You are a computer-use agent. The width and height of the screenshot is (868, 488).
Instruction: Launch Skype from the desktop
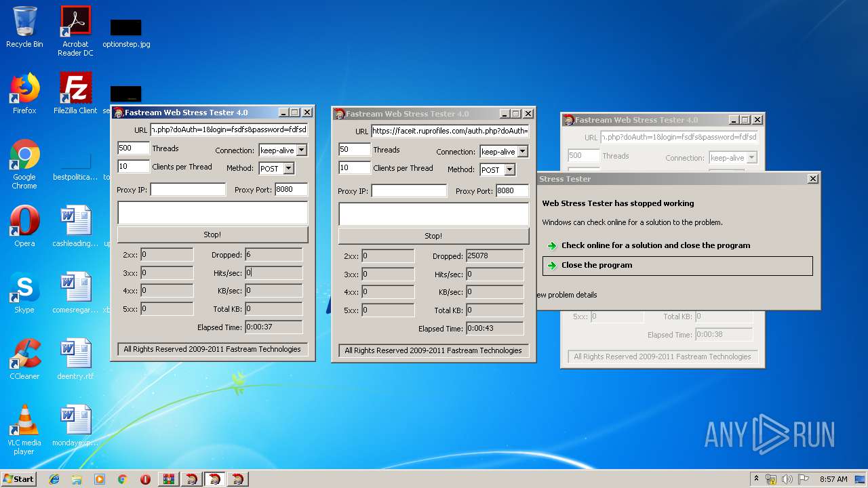point(24,293)
